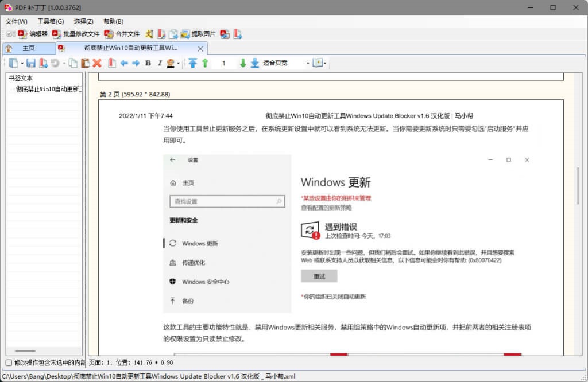Click the bookmark panel horizontal scrollbar

click(x=25, y=351)
